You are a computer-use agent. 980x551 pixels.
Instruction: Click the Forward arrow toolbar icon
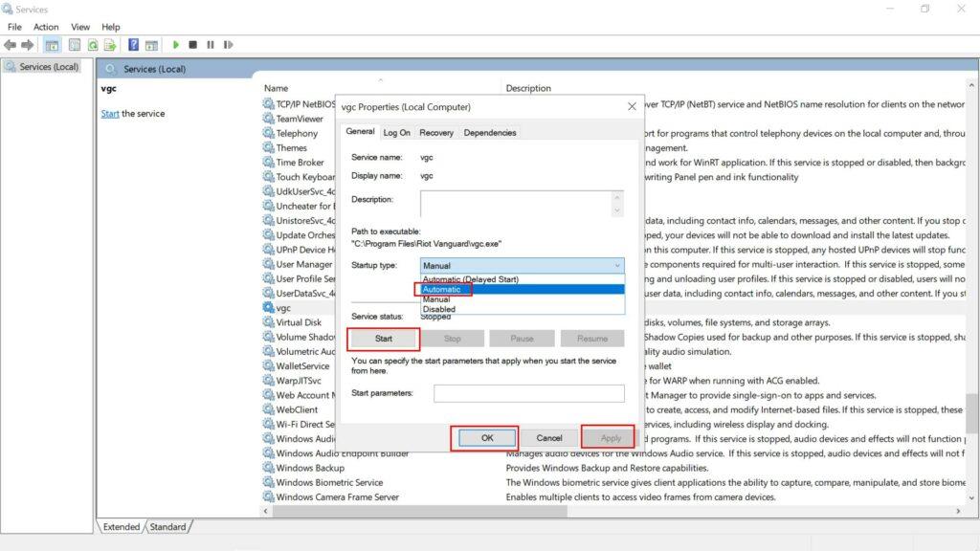click(28, 45)
